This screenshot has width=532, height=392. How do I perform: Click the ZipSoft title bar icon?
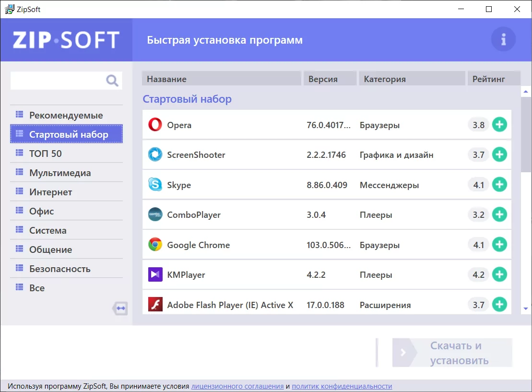pos(10,9)
